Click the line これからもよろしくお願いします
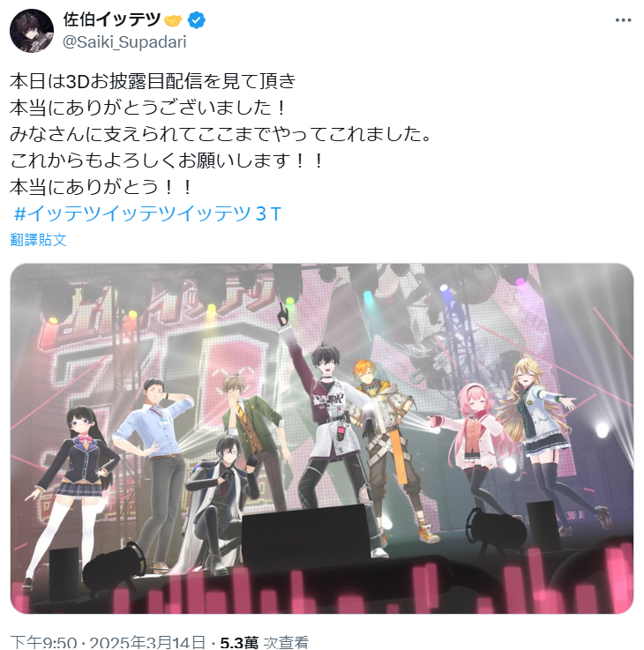644x650 pixels. click(x=167, y=161)
